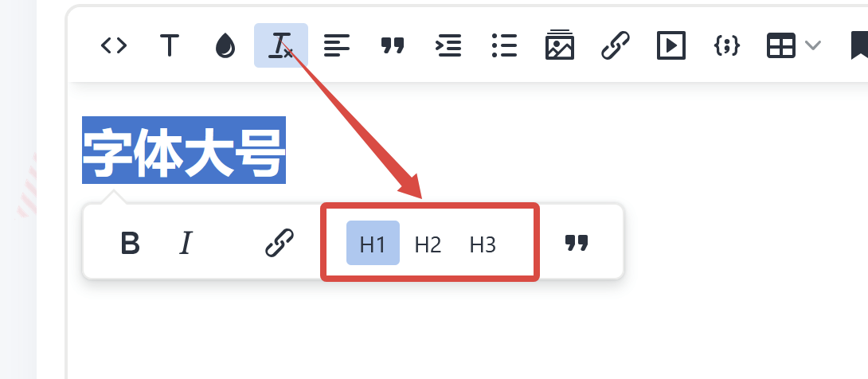Screen dimensions: 868x379
Task: Insert a video media block
Action: [671, 45]
